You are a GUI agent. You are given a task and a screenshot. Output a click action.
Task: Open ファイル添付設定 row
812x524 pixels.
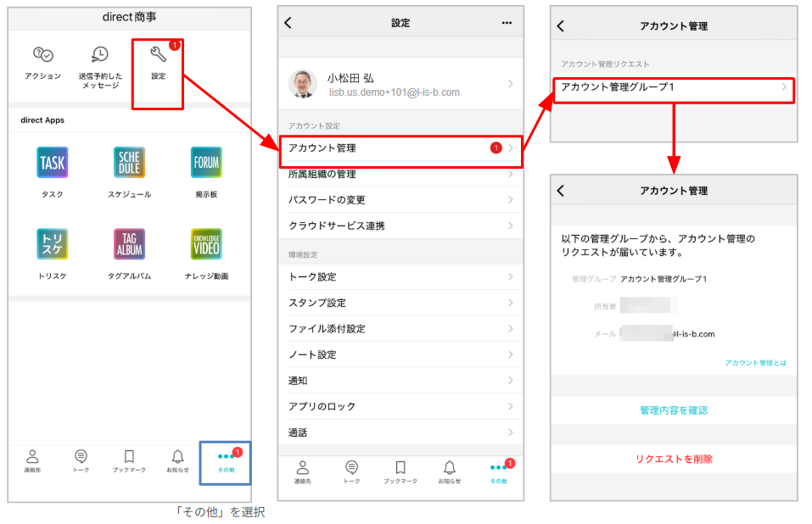[400, 328]
